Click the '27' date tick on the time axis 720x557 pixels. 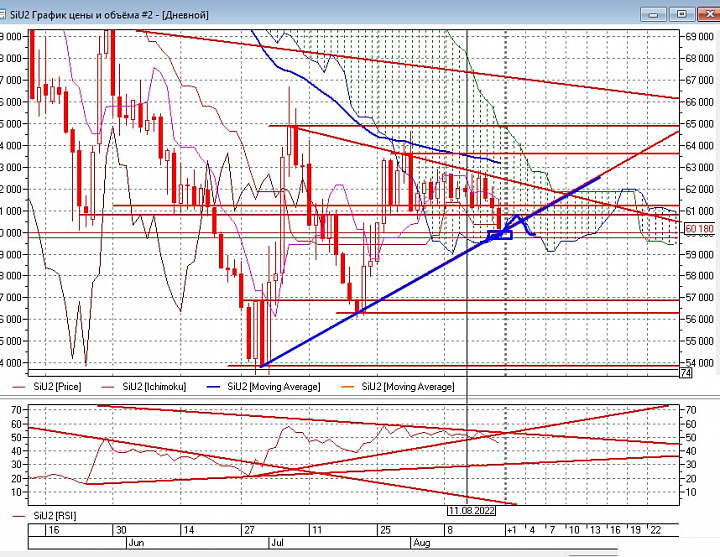pyautogui.click(x=249, y=530)
